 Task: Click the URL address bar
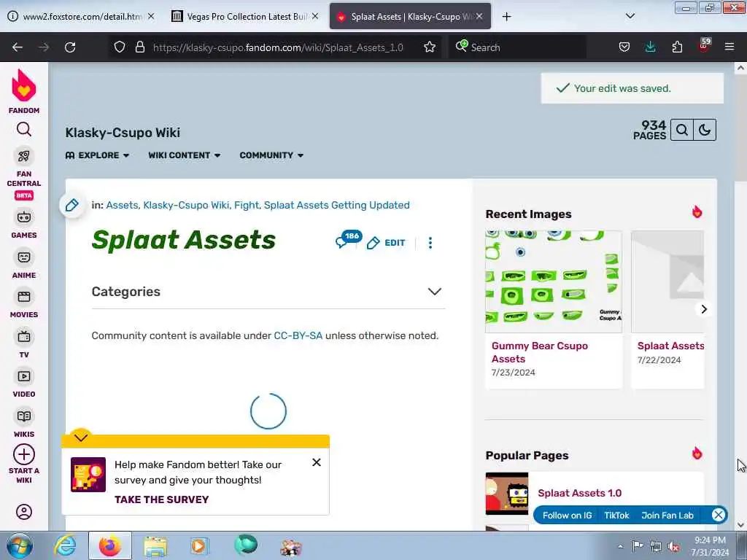[x=278, y=47]
